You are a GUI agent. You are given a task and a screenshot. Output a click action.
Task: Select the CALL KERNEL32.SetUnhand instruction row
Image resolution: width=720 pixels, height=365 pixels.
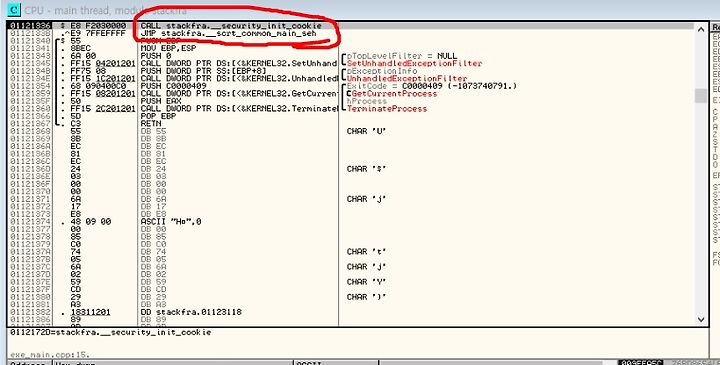pyautogui.click(x=238, y=63)
